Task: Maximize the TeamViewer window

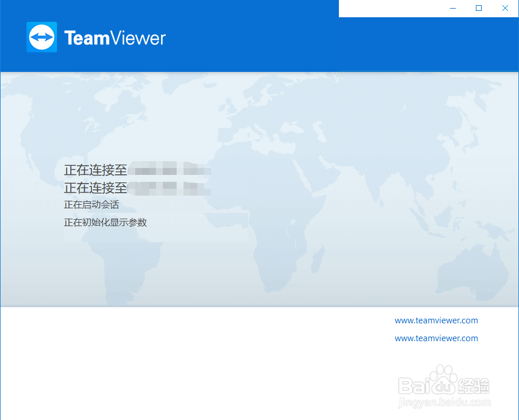Action: coord(479,8)
